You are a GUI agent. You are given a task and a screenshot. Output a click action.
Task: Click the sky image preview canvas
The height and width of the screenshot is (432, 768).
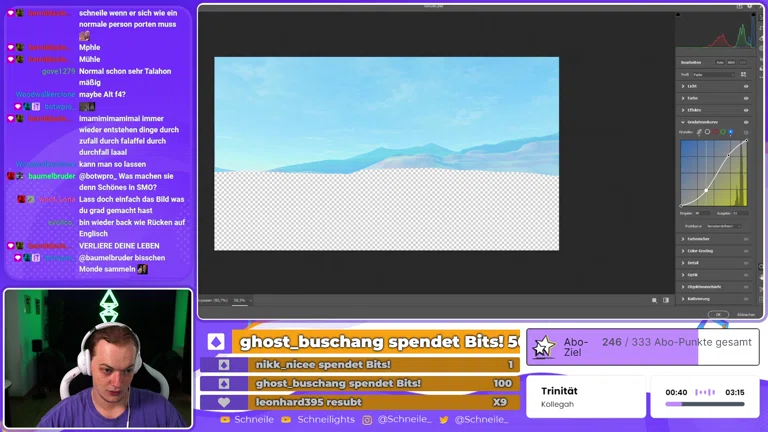coord(386,153)
